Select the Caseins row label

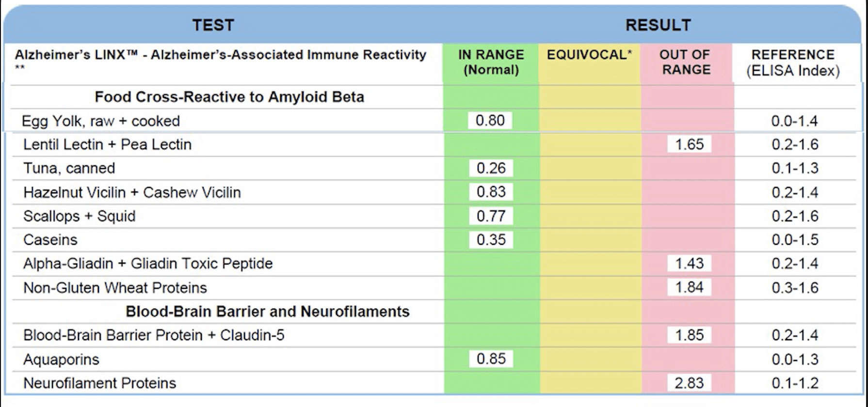50,240
